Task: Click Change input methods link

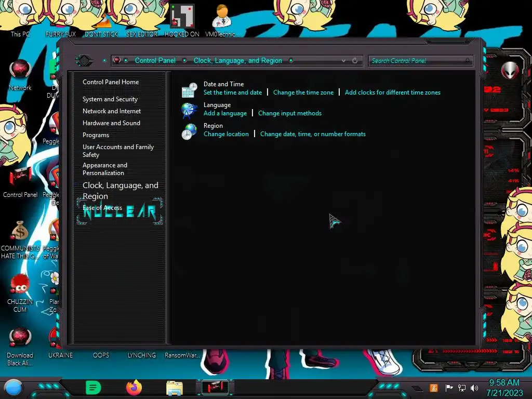Action: tap(290, 113)
